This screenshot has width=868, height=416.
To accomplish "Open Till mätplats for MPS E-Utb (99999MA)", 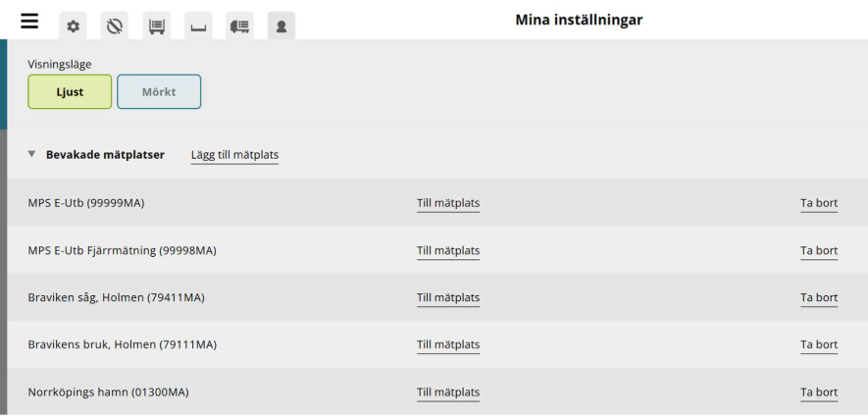I will (448, 203).
